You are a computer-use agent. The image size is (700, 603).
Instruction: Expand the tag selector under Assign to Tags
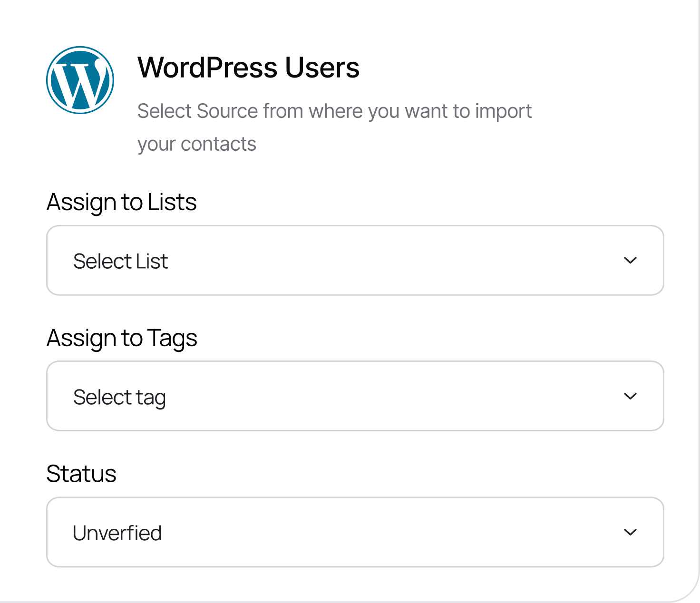point(355,396)
